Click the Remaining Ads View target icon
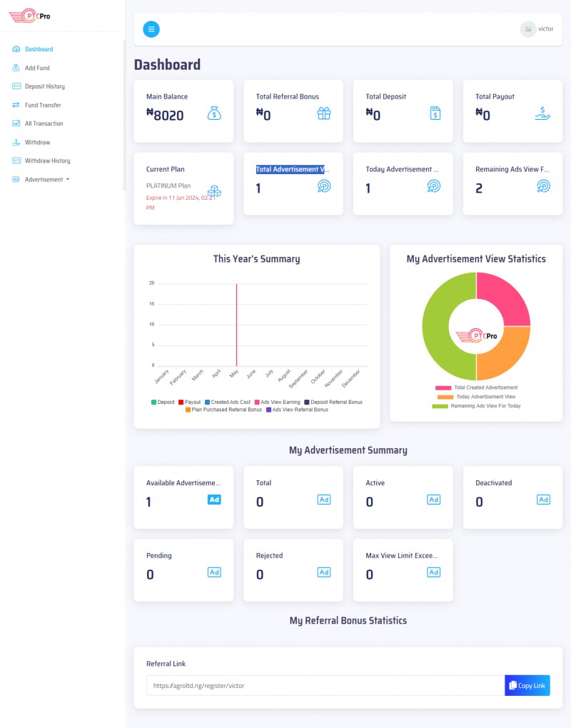This screenshot has height=728, width=571. click(544, 186)
